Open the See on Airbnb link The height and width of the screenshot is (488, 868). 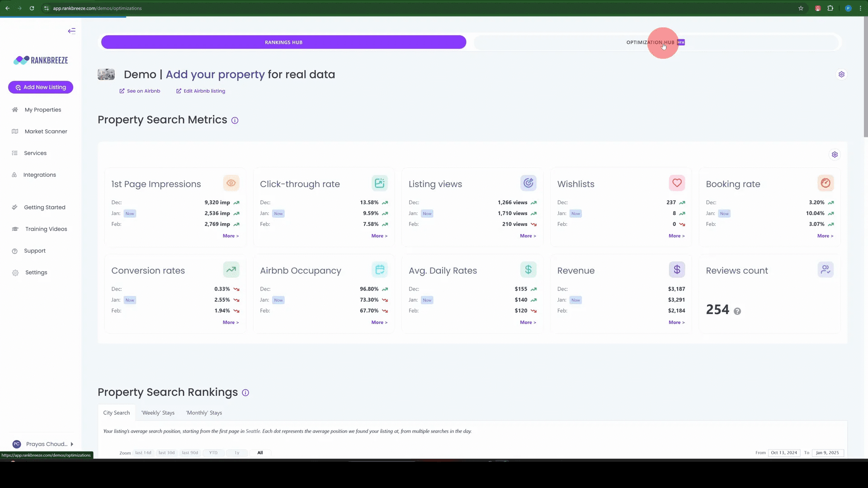[140, 91]
